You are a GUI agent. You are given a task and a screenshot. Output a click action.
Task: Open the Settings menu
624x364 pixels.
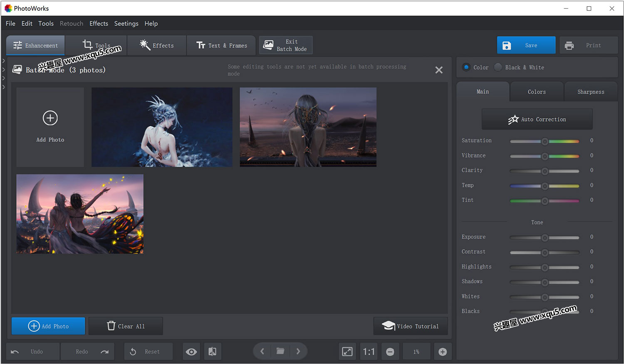(126, 23)
